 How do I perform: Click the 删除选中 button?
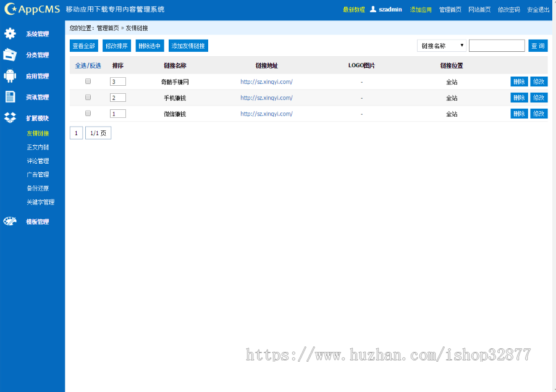click(150, 46)
